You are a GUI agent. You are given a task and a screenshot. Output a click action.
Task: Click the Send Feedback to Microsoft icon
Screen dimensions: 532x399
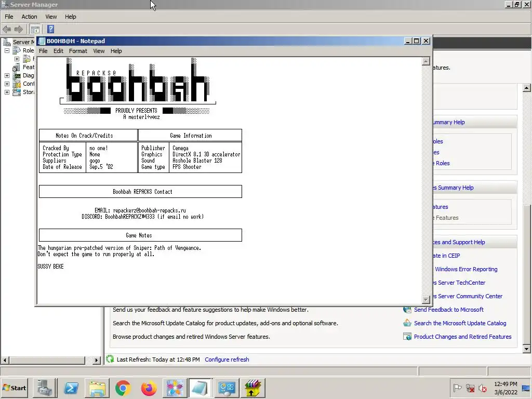(407, 310)
